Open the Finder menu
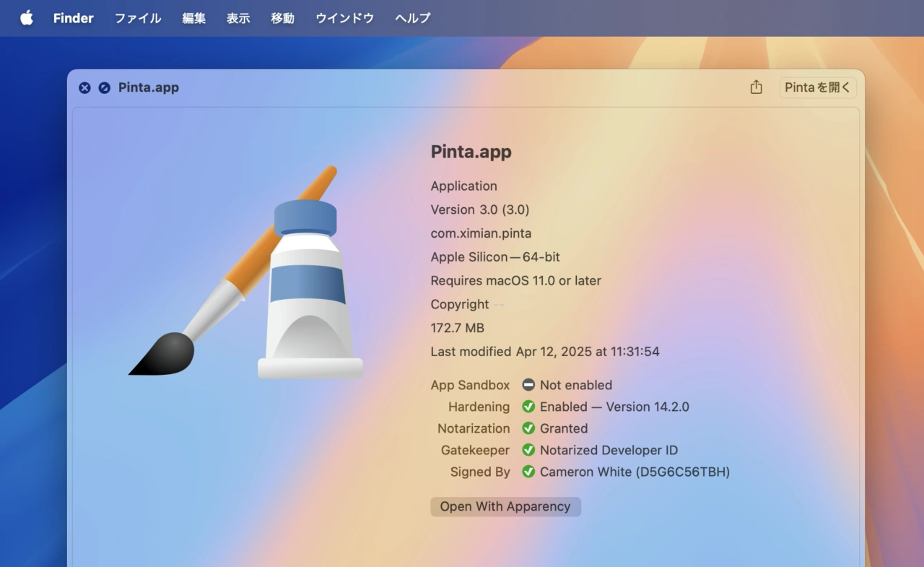Screen dimensions: 924x567 pyautogui.click(x=74, y=18)
